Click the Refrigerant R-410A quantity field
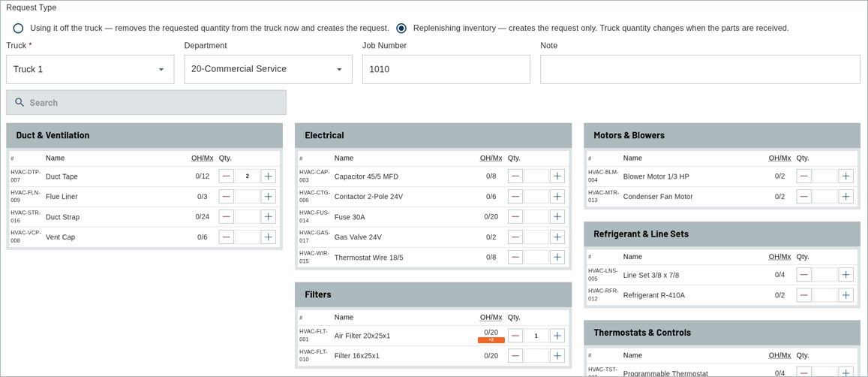The width and height of the screenshot is (868, 377). pyautogui.click(x=824, y=295)
